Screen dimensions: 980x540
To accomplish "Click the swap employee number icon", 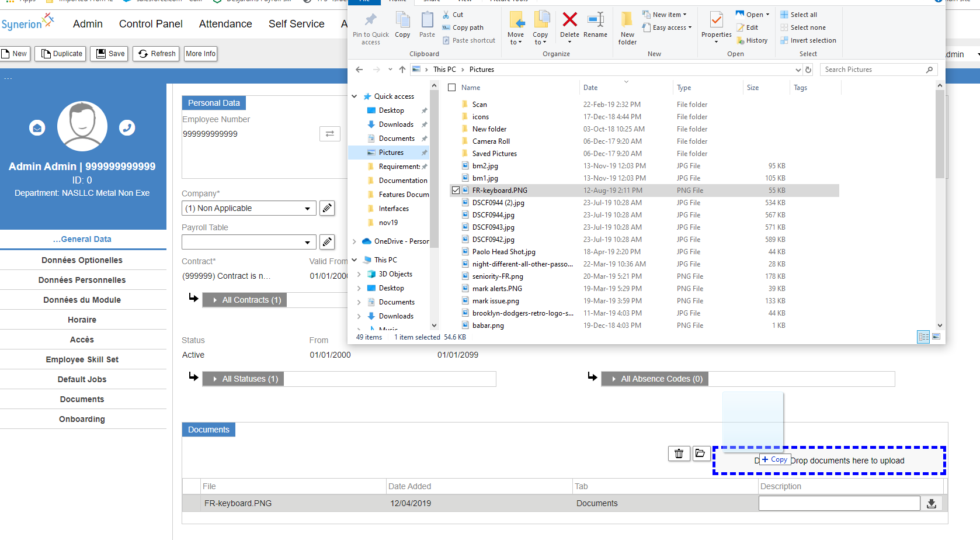I will point(329,134).
